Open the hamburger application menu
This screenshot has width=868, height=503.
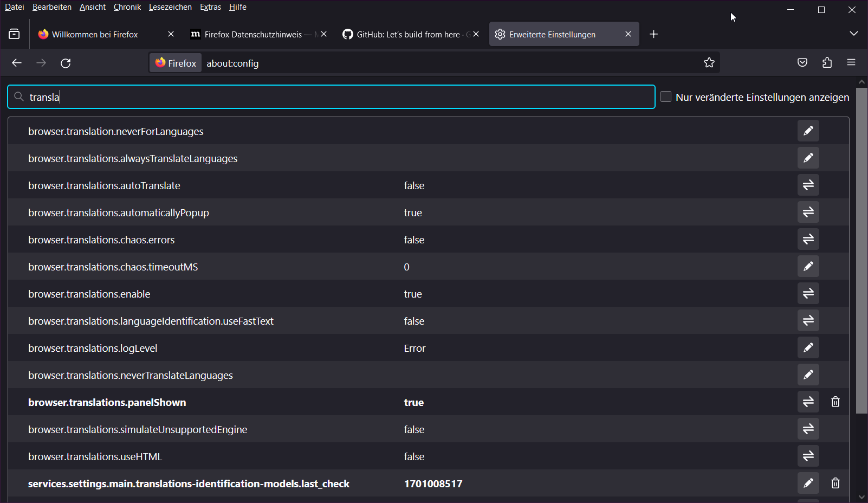coord(851,63)
